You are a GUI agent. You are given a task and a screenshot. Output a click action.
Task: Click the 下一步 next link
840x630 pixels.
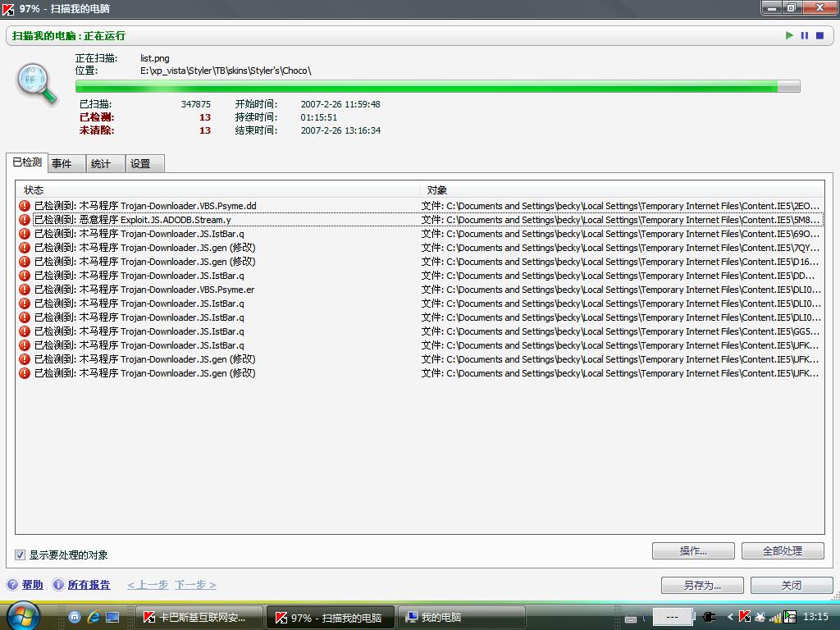point(195,584)
